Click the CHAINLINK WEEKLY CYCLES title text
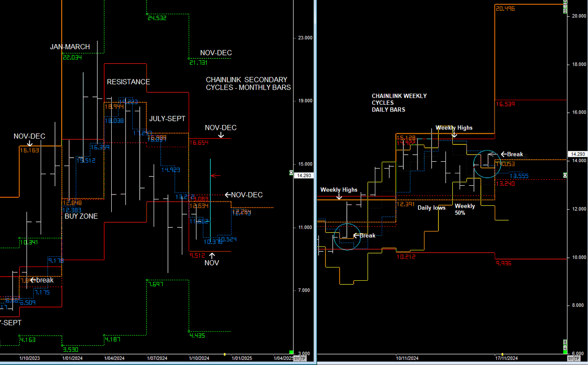588x365 pixels. tap(399, 103)
